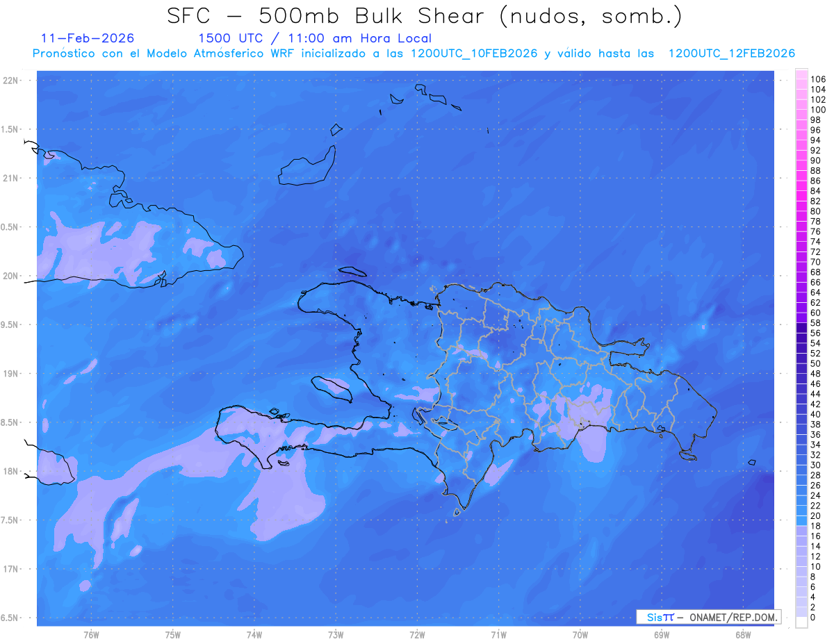The width and height of the screenshot is (834, 644).
Task: Click the '100' label on the color scale
Action: pyautogui.click(x=818, y=110)
